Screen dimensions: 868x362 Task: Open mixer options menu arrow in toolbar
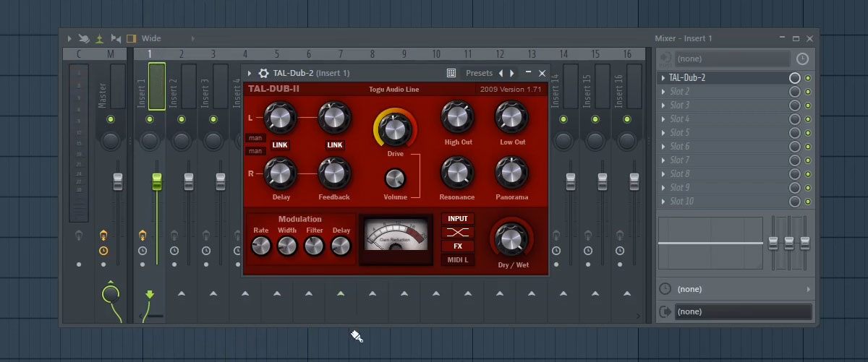[69, 38]
